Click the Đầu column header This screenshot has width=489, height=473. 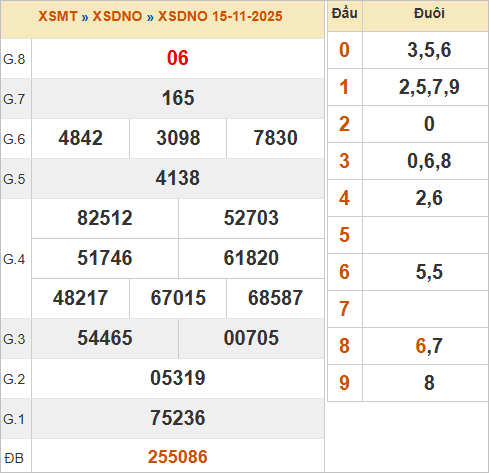(345, 13)
